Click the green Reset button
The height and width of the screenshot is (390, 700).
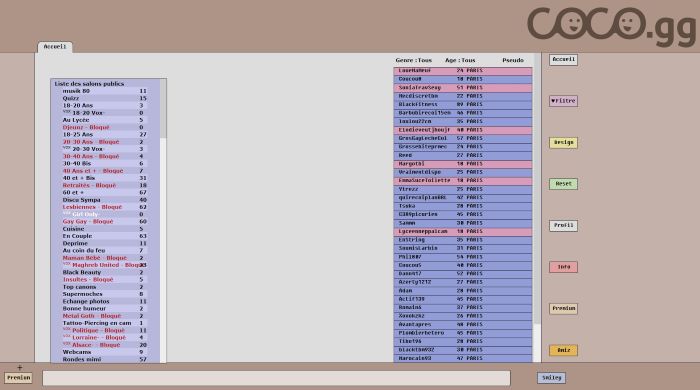coord(563,184)
